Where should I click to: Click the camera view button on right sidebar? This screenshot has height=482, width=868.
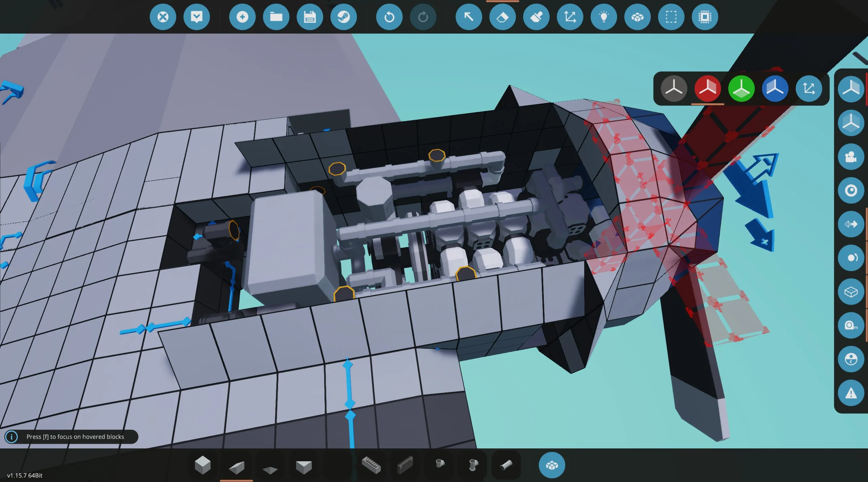[x=851, y=157]
